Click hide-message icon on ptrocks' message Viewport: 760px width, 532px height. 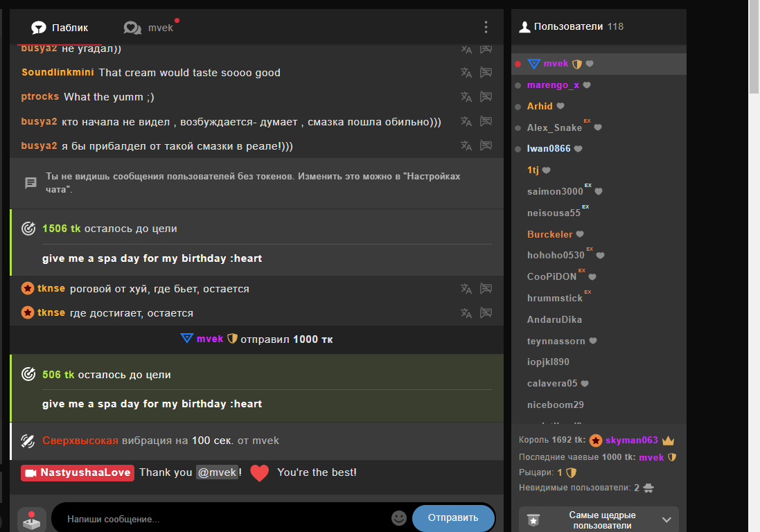click(486, 97)
